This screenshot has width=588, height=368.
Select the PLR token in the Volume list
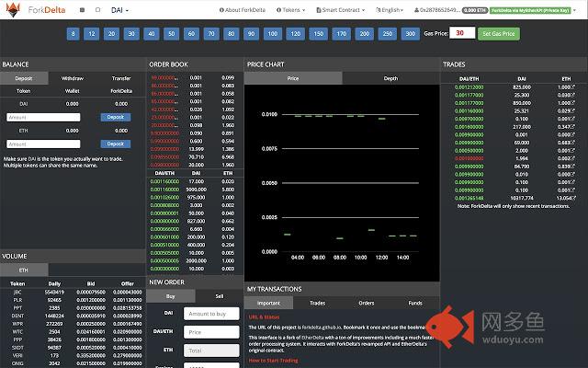pyautogui.click(x=17, y=300)
